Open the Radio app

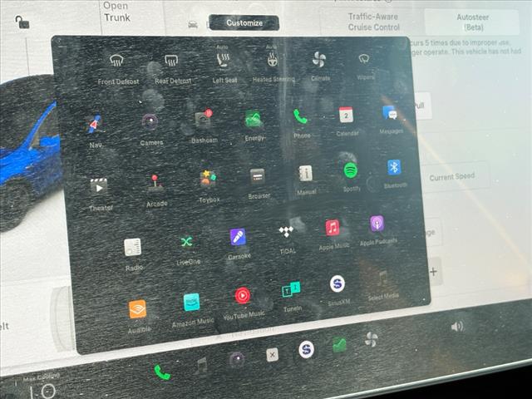133,254
